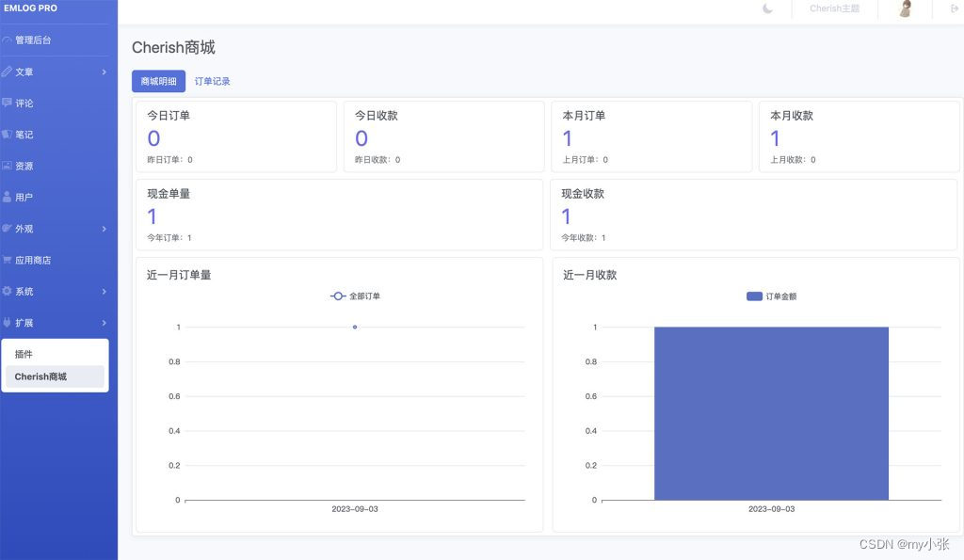Click the 今日订单 card value
964x560 pixels.
[153, 138]
